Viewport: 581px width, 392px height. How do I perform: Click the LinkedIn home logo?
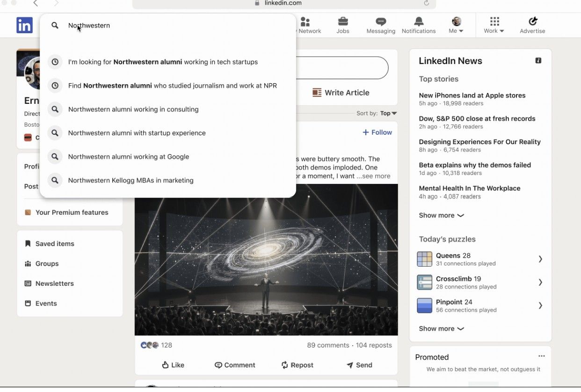pyautogui.click(x=24, y=25)
